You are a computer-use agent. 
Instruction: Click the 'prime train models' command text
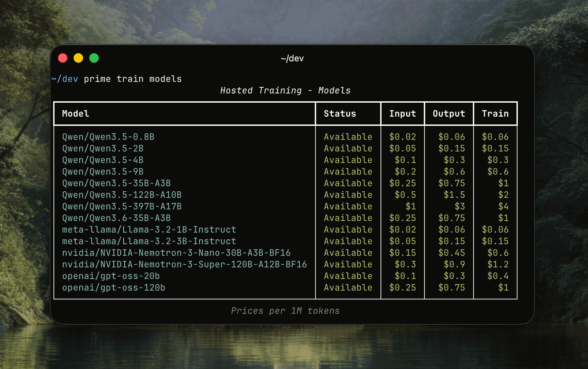click(133, 79)
